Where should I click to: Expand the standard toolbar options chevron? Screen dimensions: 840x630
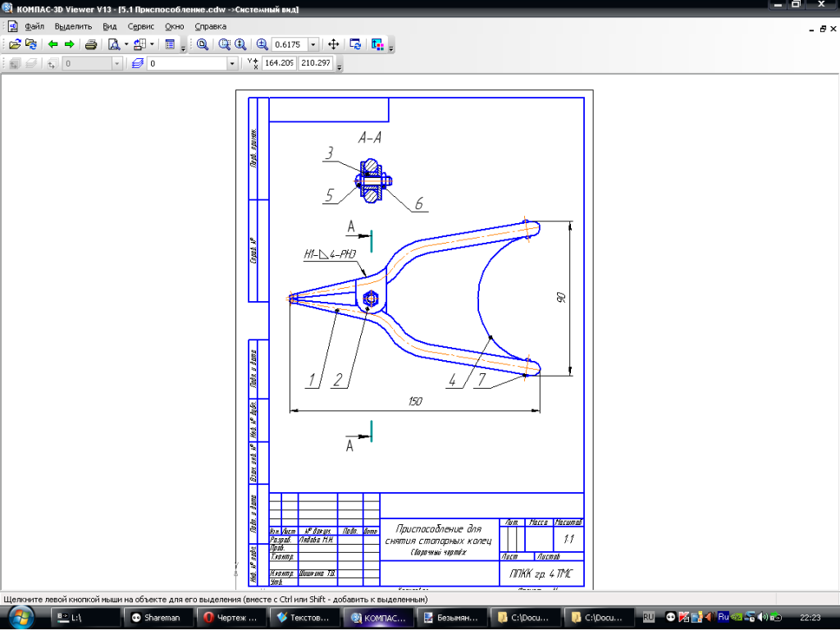click(183, 48)
